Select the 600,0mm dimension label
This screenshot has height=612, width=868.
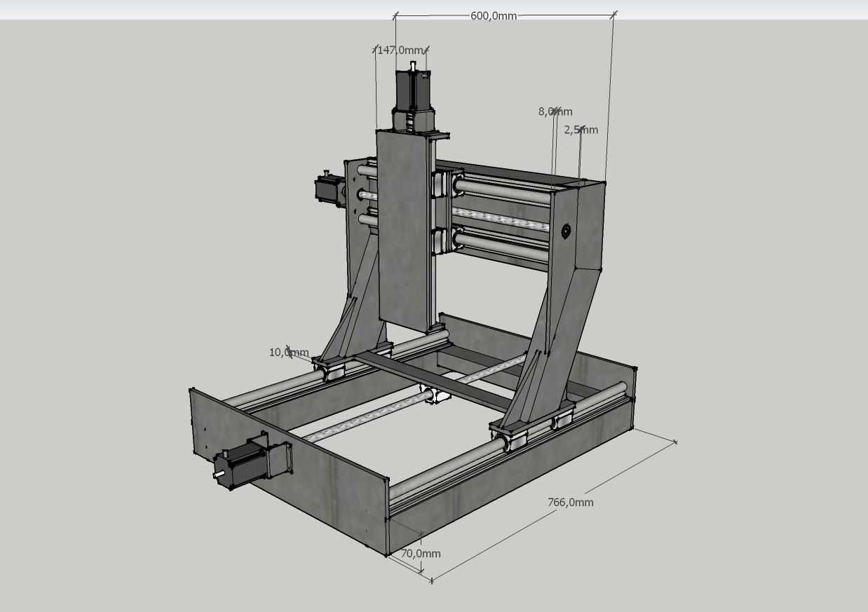pyautogui.click(x=494, y=15)
